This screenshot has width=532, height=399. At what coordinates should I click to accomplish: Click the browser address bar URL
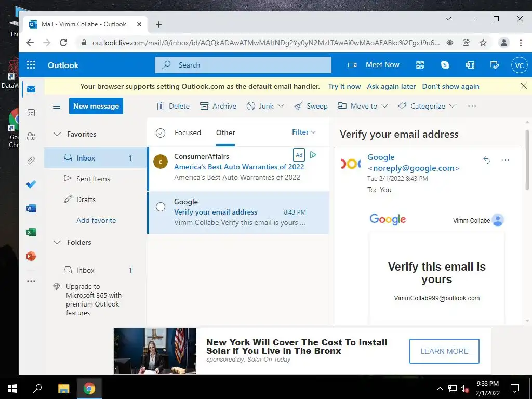265,43
